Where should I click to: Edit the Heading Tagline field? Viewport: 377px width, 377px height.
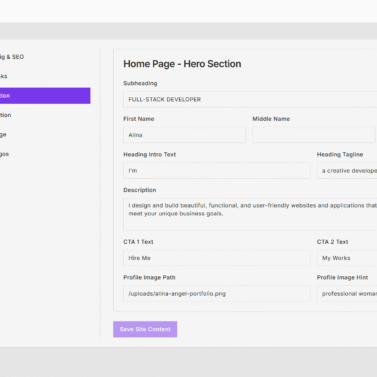[347, 171]
